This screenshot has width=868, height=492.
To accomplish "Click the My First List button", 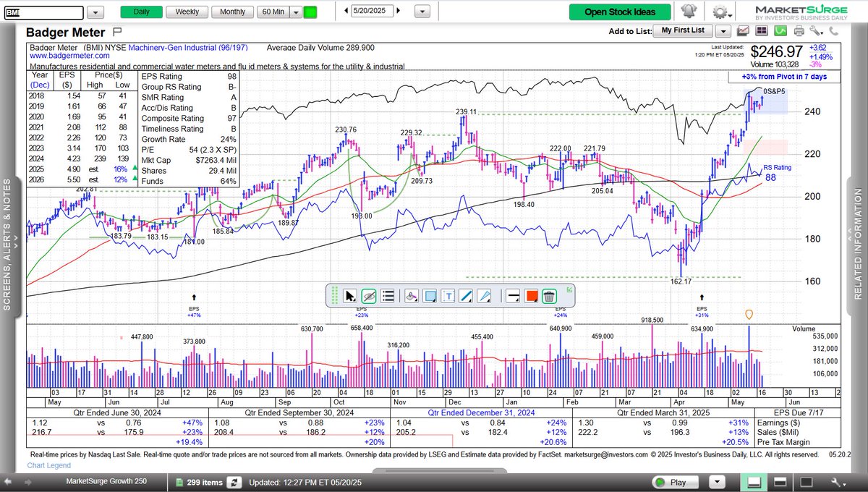I will point(682,30).
